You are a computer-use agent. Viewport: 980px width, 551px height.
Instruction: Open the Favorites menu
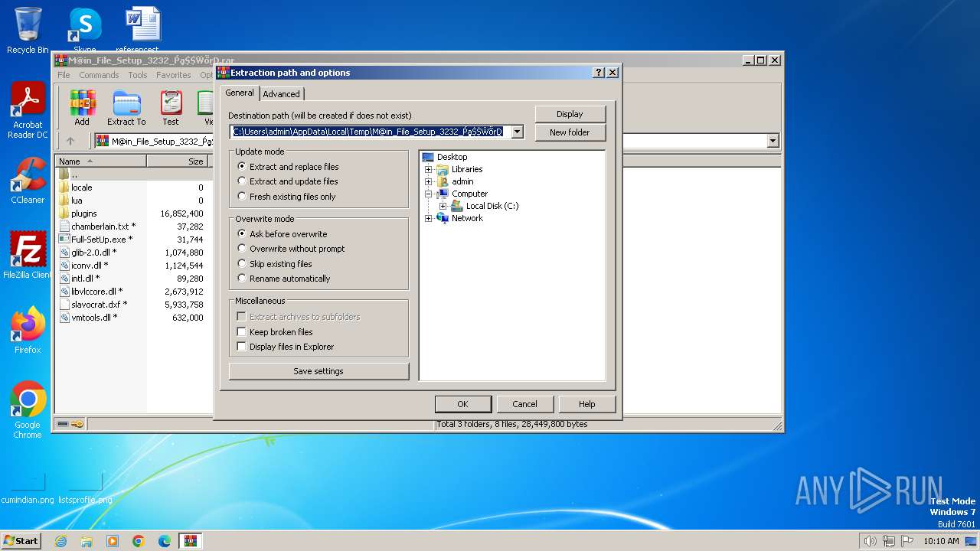tap(174, 75)
